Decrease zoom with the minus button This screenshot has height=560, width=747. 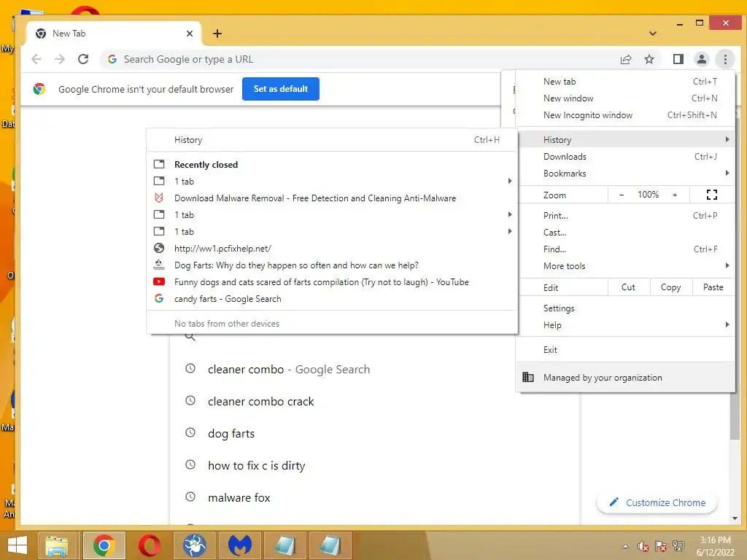tap(622, 195)
